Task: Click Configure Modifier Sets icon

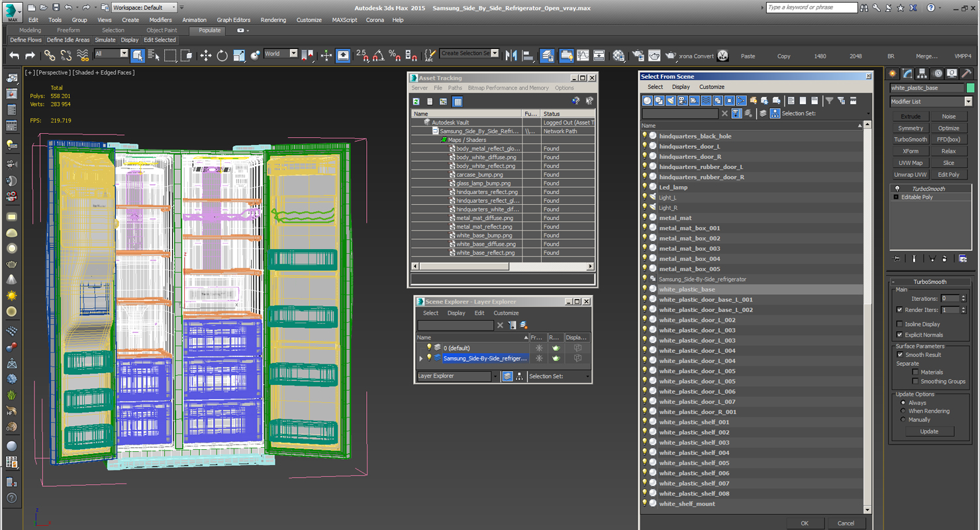Action: [x=963, y=258]
